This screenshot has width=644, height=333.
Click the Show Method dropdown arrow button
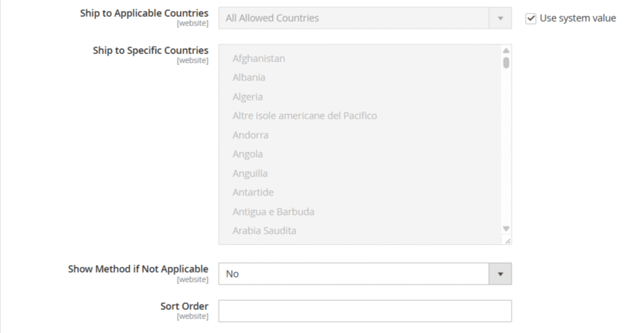pos(501,274)
